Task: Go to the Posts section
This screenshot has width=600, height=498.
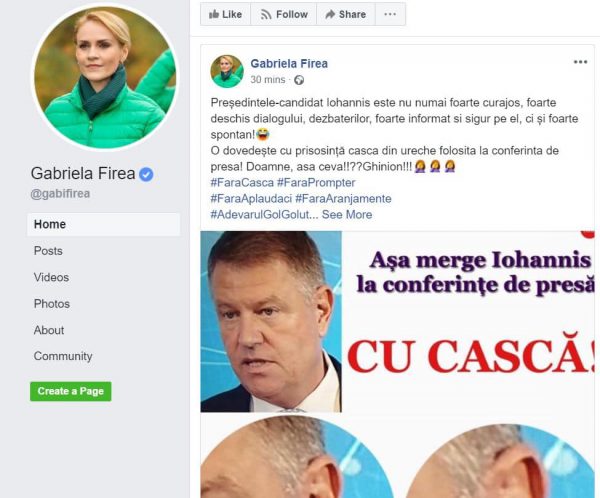Action: 48,251
